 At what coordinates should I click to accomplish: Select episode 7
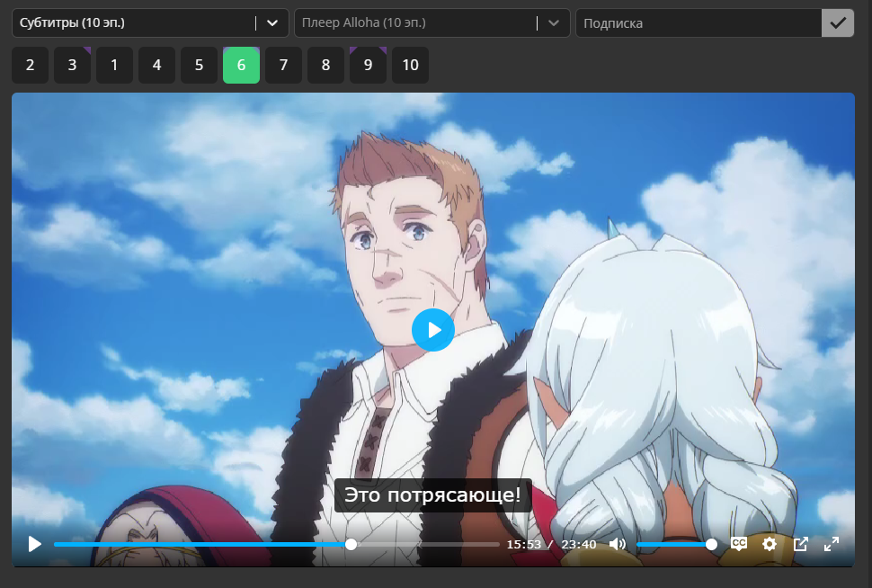283,65
